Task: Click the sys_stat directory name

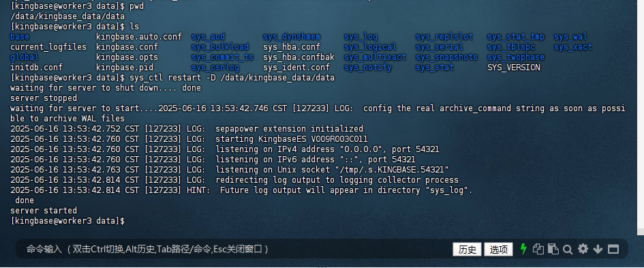Action: coord(435,68)
